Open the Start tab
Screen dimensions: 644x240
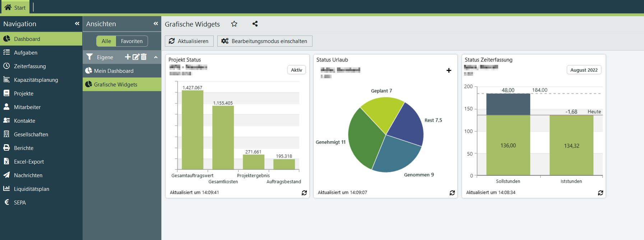pyautogui.click(x=15, y=8)
